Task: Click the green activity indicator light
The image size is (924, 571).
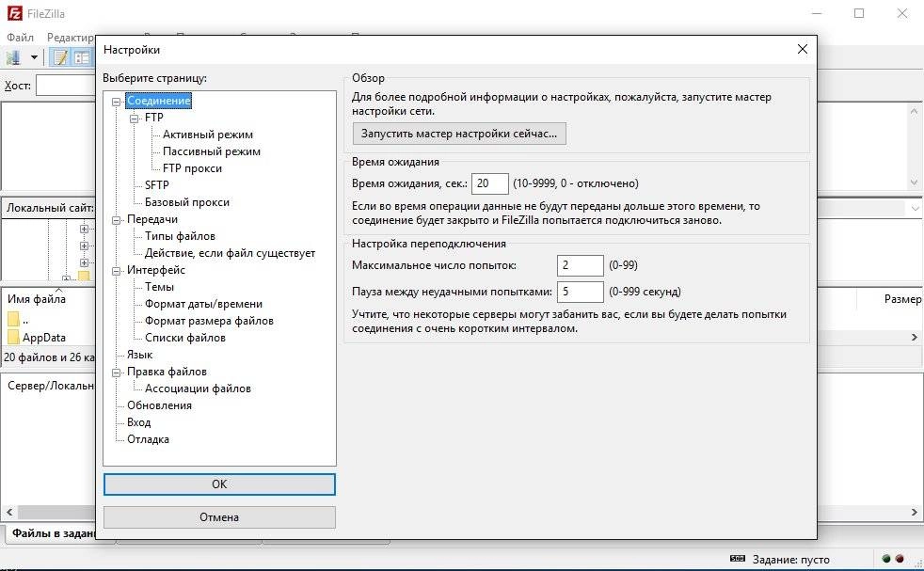Action: pos(885,558)
